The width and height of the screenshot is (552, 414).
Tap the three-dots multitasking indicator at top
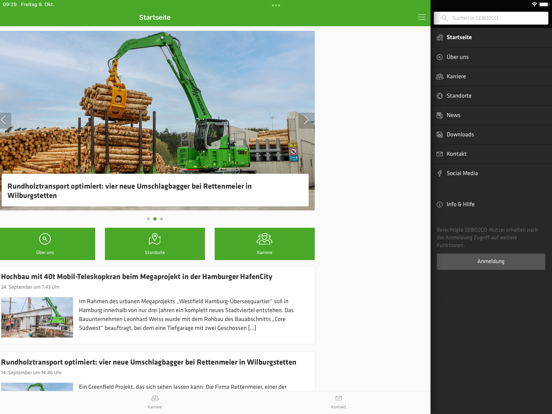(x=276, y=5)
